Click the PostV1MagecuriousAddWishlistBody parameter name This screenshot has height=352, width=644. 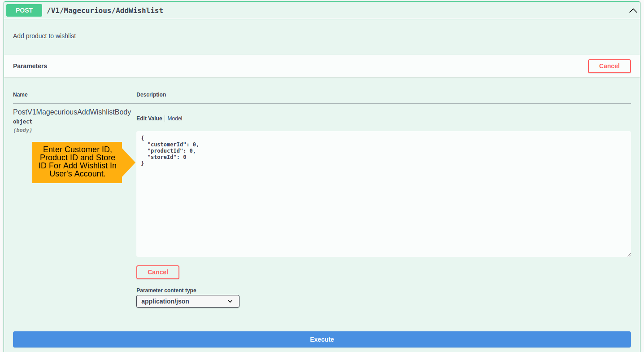coord(72,112)
